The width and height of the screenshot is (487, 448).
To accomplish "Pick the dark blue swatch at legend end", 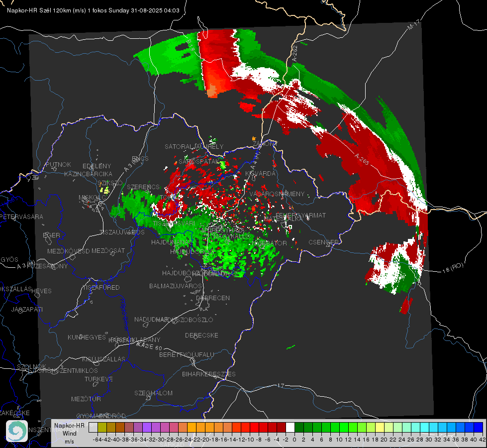I will (x=479, y=427).
